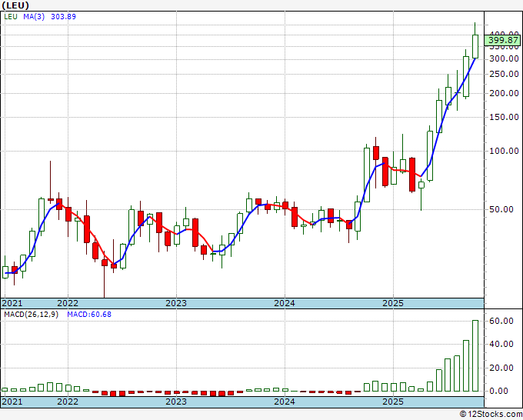Click the LEU legend label
523x420 pixels.
(11, 17)
